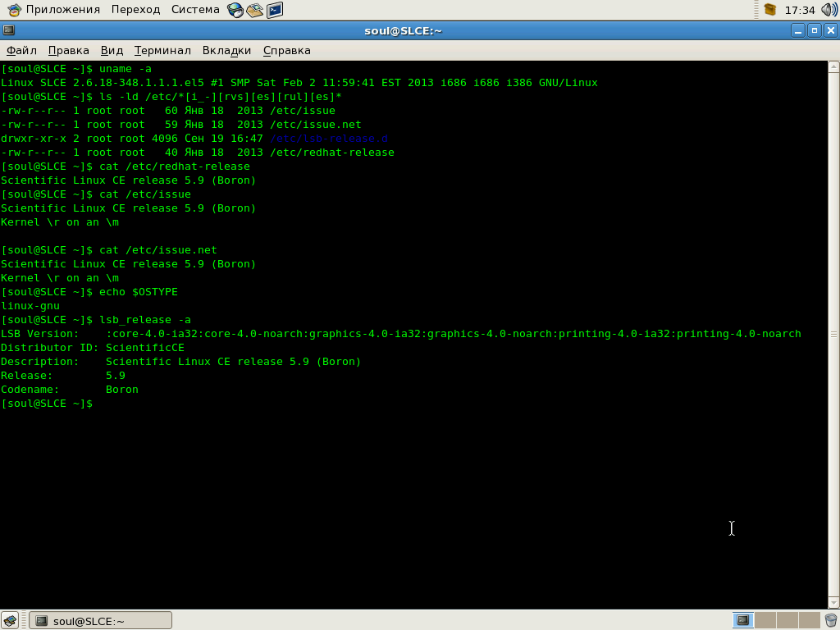Switch to the second workspace in the switcher
Viewport: 840px width, 630px height.
pos(765,620)
